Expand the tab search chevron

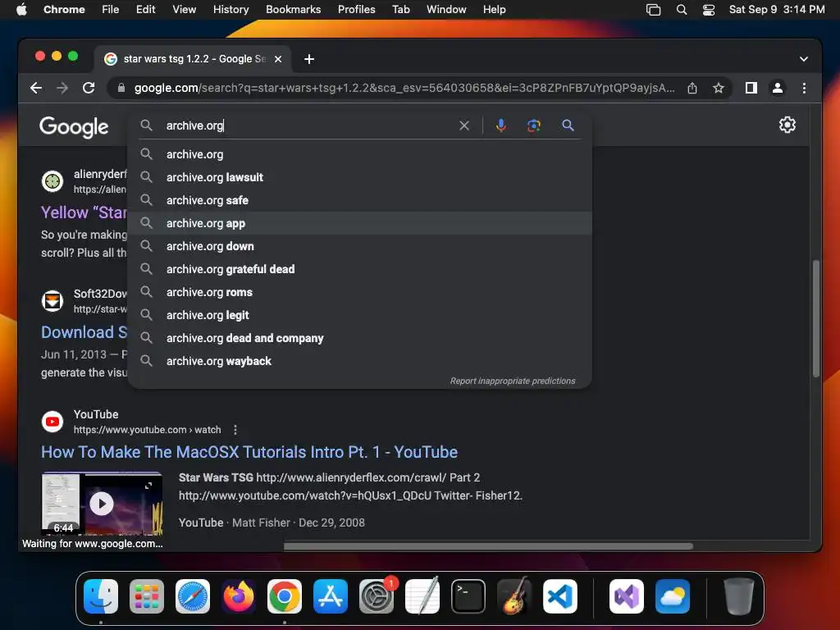pyautogui.click(x=804, y=59)
